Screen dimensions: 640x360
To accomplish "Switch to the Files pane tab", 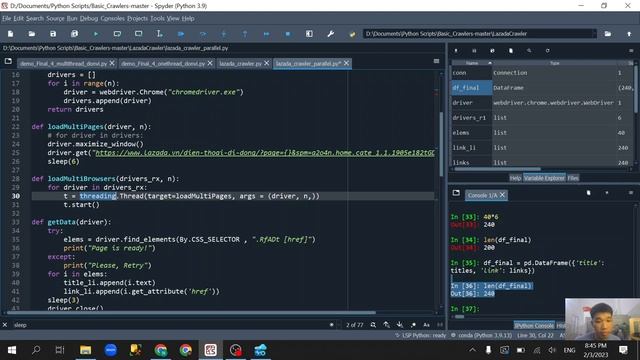I will click(x=573, y=178).
